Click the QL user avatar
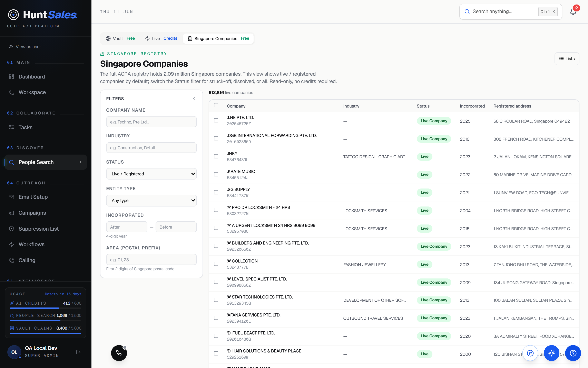This screenshot has height=368, width=588. (x=14, y=352)
